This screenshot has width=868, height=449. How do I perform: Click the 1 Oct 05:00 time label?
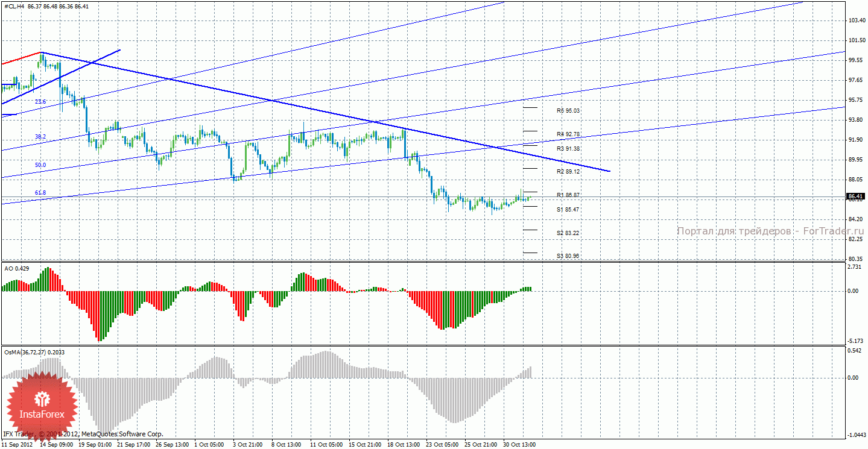coord(210,445)
